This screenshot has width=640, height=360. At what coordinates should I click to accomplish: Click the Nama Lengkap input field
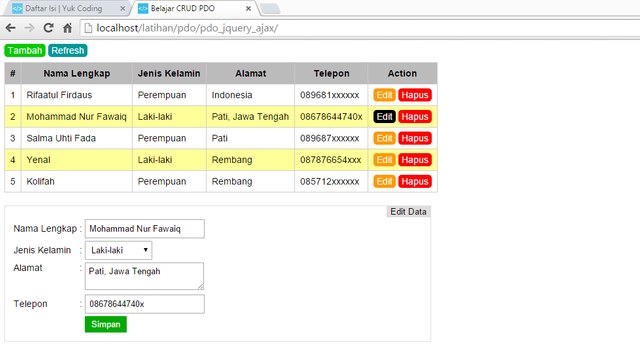(x=144, y=229)
